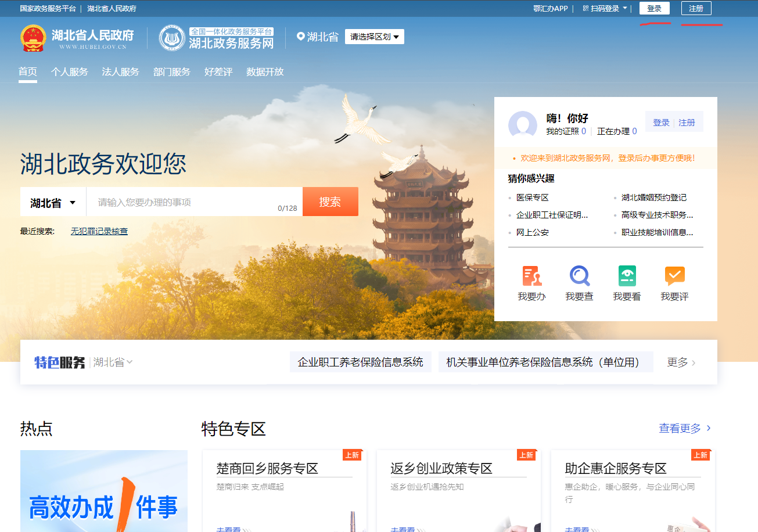Click the 登录 button in the top bar
758x532 pixels.
pos(655,9)
